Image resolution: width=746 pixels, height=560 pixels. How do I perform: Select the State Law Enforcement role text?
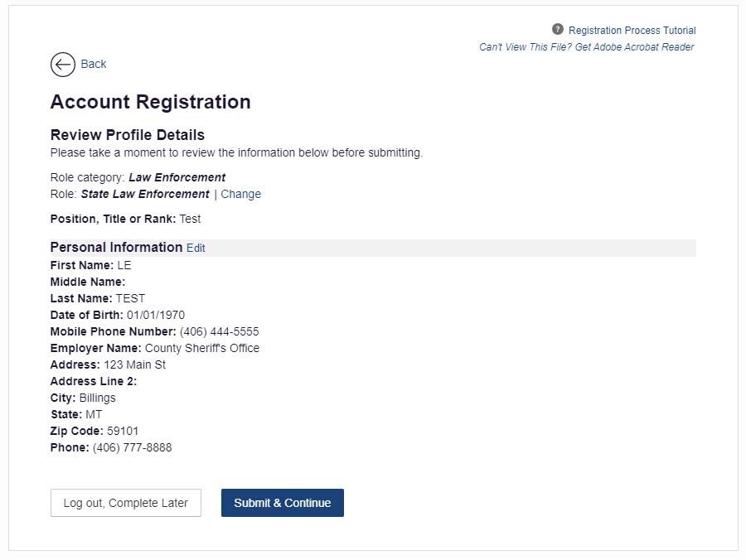click(145, 194)
